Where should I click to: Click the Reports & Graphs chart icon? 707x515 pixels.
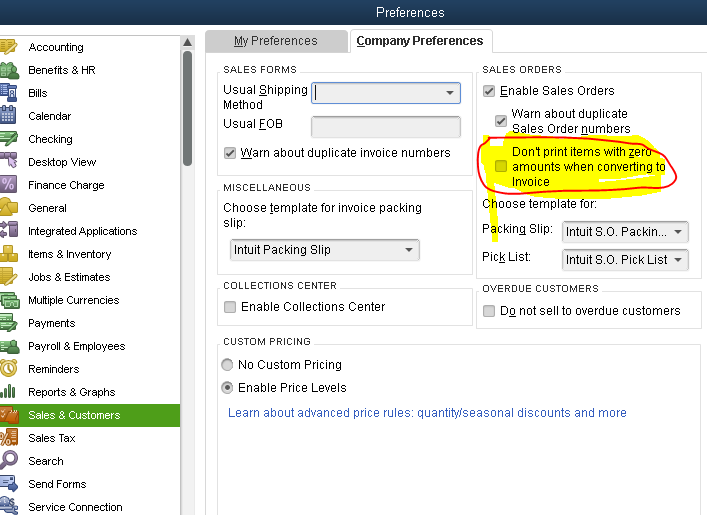[x=8, y=392]
